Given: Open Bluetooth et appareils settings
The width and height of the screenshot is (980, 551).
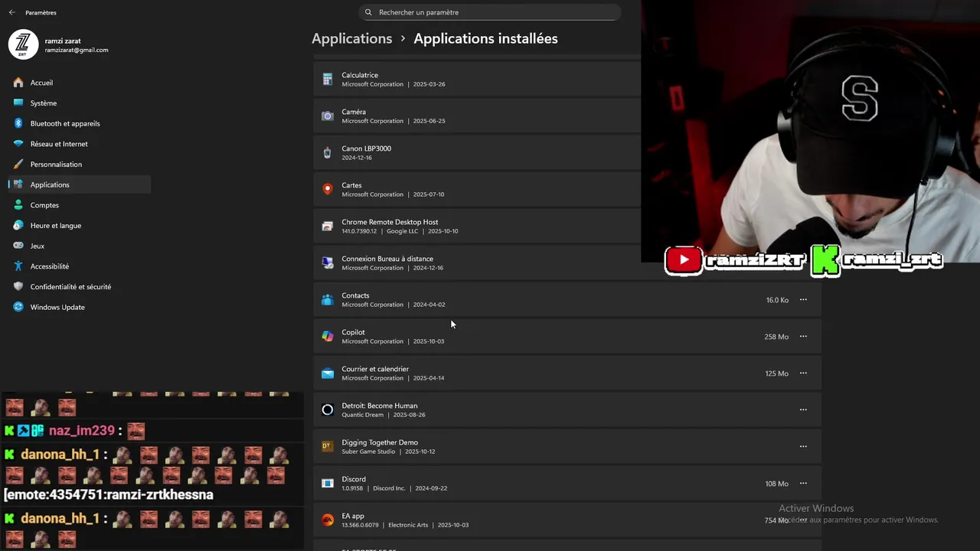Looking at the screenshot, I should pyautogui.click(x=80, y=123).
